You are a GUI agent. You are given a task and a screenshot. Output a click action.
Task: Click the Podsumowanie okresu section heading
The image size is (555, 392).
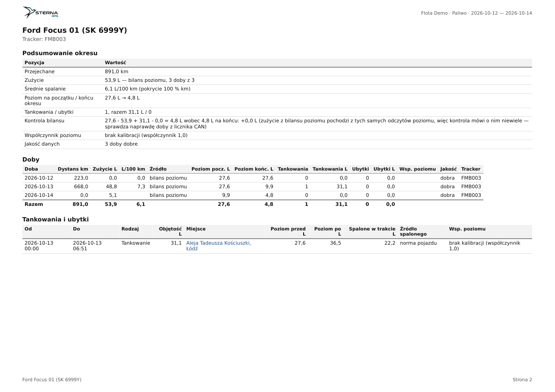click(60, 53)
